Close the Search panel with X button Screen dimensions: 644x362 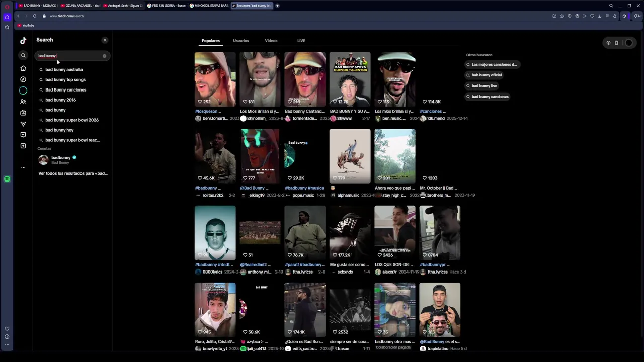(105, 40)
